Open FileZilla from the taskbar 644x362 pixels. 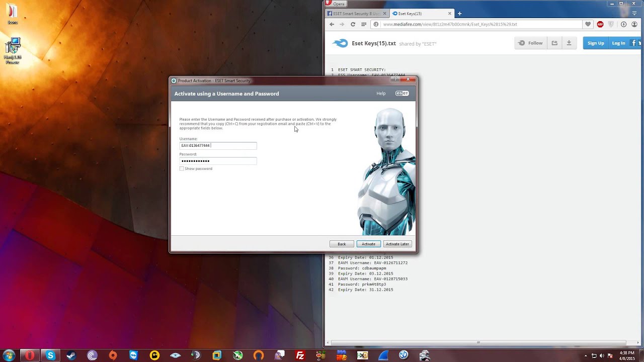coord(300,355)
